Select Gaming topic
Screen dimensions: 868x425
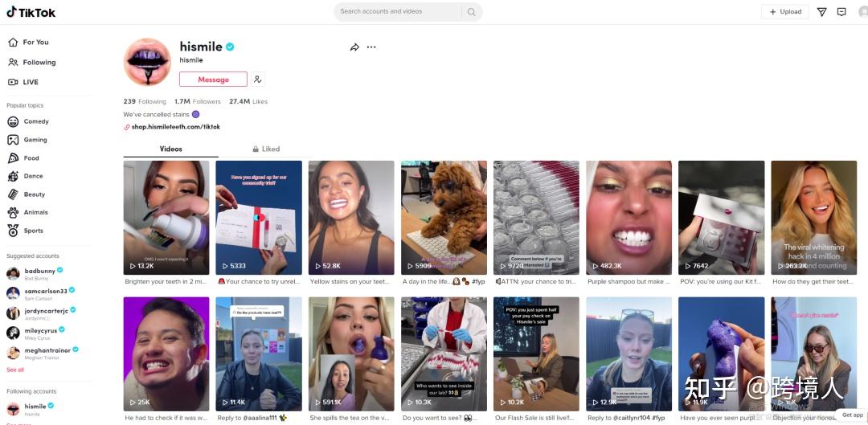click(x=27, y=140)
